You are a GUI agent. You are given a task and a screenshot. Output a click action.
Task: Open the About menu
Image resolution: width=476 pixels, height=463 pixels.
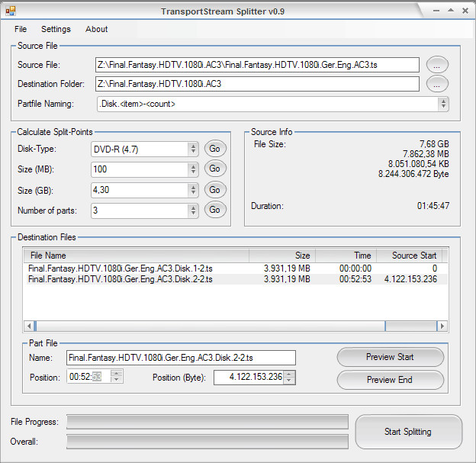point(96,29)
